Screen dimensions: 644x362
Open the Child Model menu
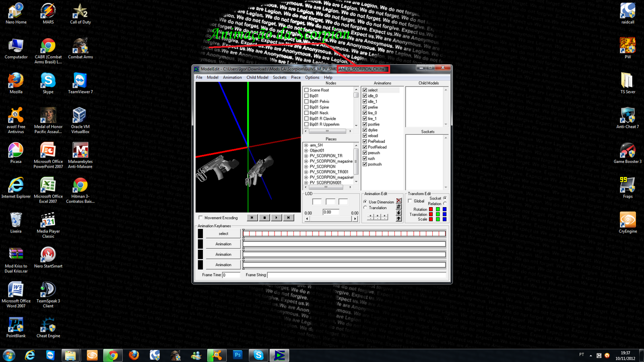click(x=258, y=77)
